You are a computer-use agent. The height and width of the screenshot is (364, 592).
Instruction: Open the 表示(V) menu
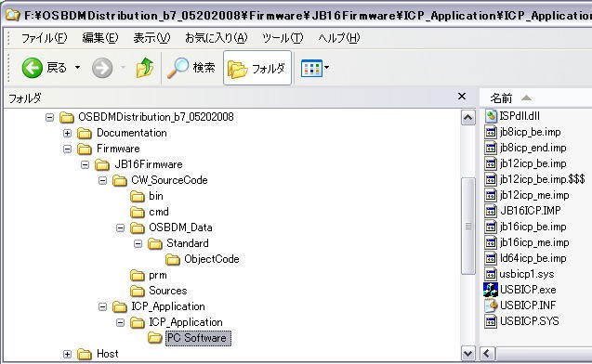151,38
